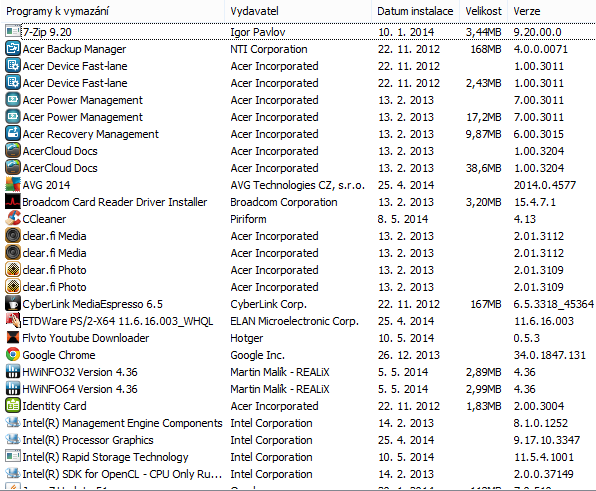Image resolution: width=596 pixels, height=491 pixels.
Task: Select the 'CCleaner' program name
Action: [44, 219]
